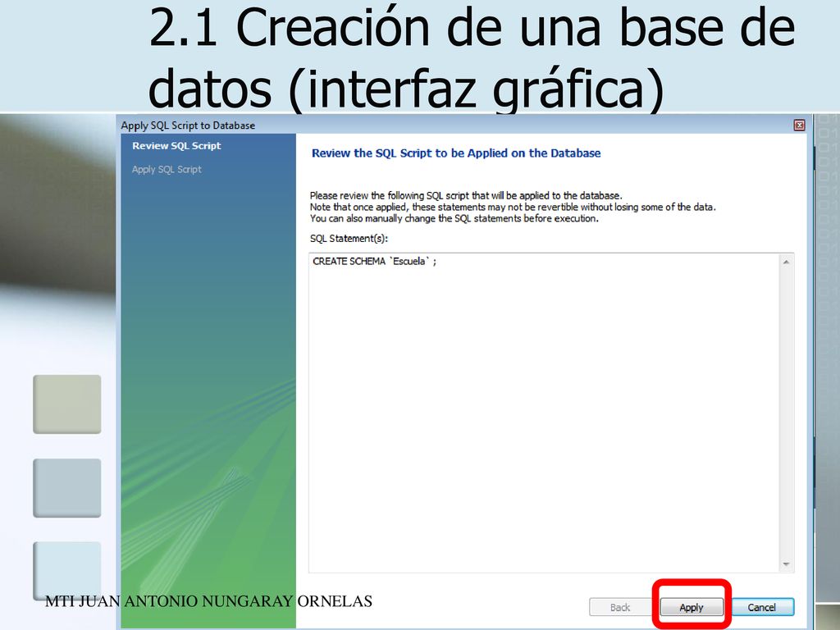Click the Cancel button
The width and height of the screenshot is (840, 630).
tap(761, 607)
